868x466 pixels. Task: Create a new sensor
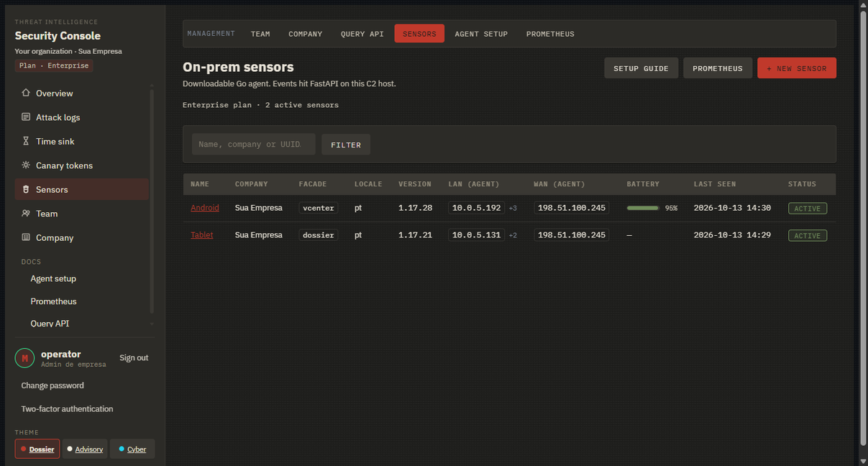tap(797, 68)
